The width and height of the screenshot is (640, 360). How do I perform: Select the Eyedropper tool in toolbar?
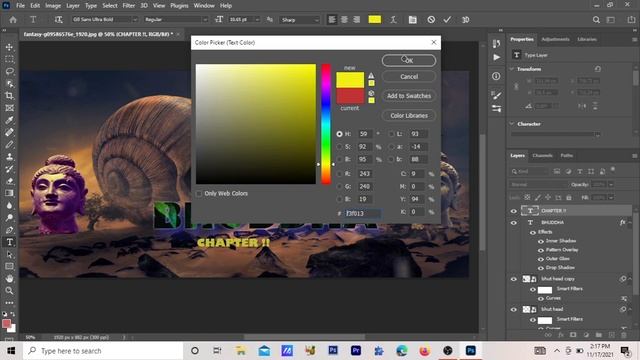click(9, 120)
